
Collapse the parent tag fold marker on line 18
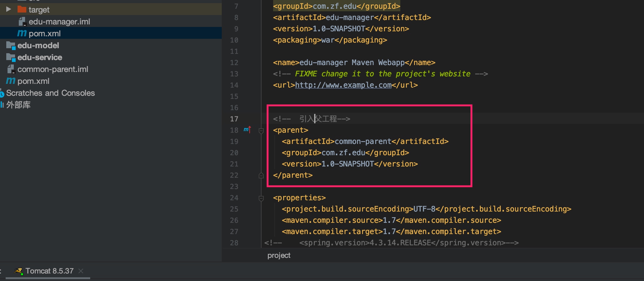click(261, 130)
